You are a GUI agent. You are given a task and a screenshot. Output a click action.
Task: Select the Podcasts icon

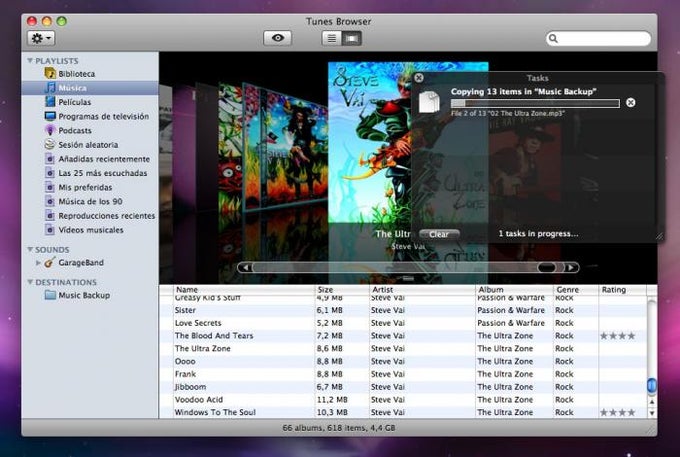[x=50, y=130]
